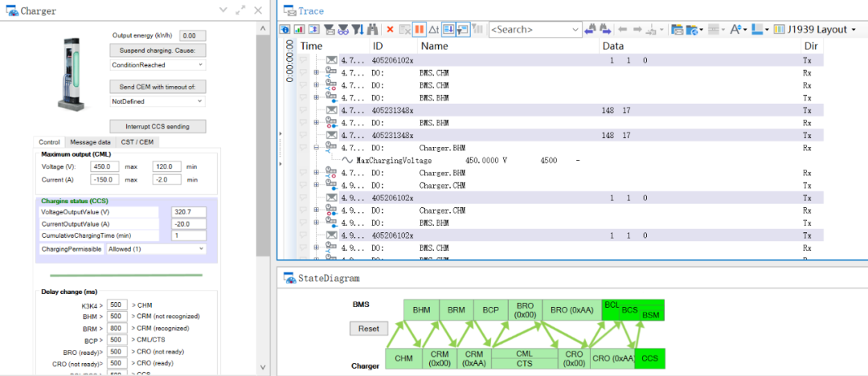Switch to the Message data tab

pyautogui.click(x=90, y=142)
